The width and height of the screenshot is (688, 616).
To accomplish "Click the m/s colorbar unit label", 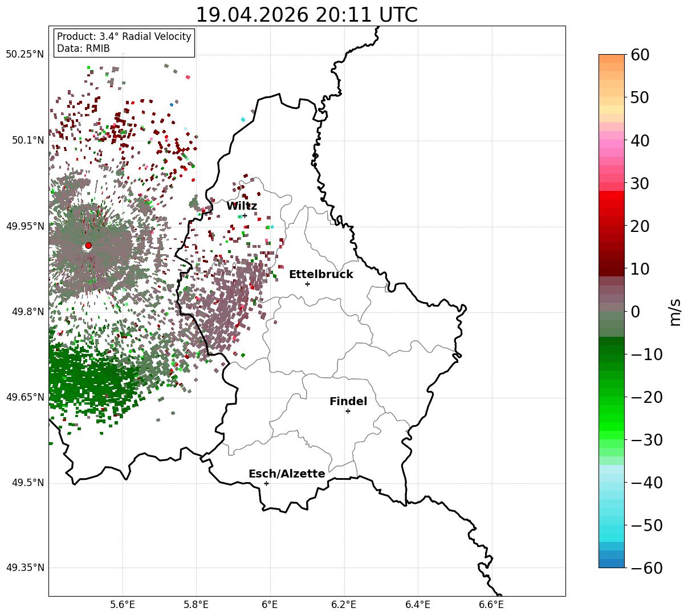I will pyautogui.click(x=675, y=312).
